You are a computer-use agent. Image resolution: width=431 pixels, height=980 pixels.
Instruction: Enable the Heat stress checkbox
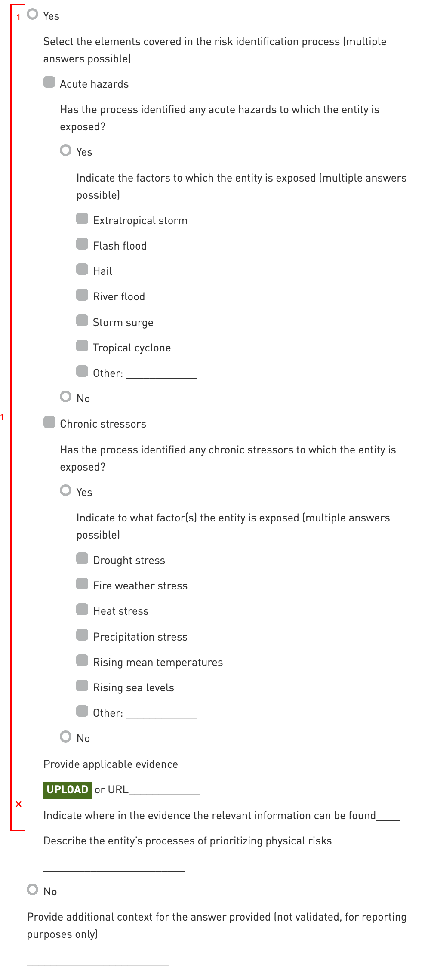82,609
